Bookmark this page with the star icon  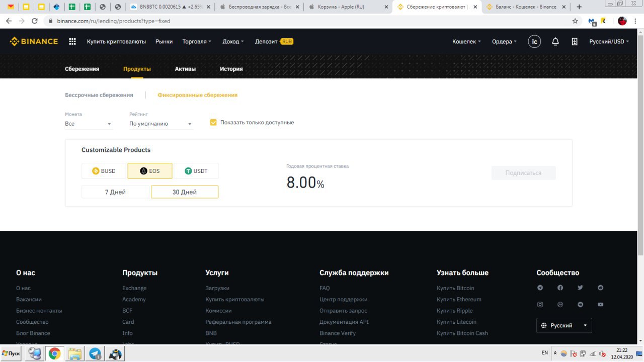(575, 21)
